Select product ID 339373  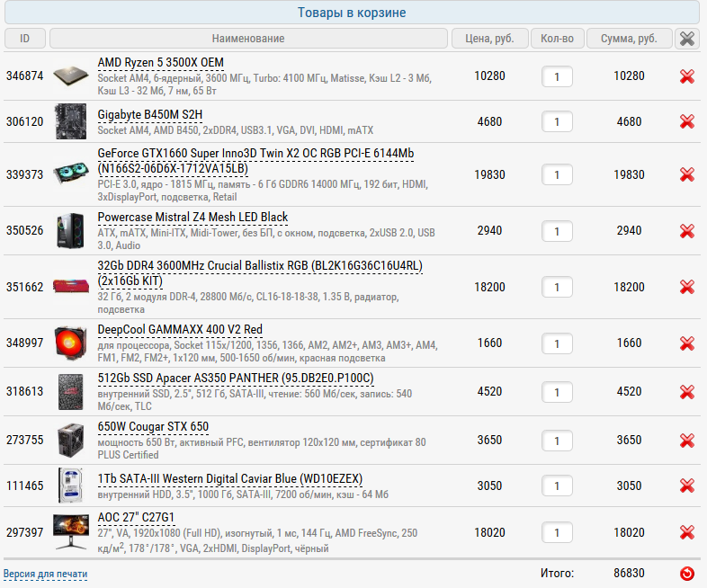point(25,174)
